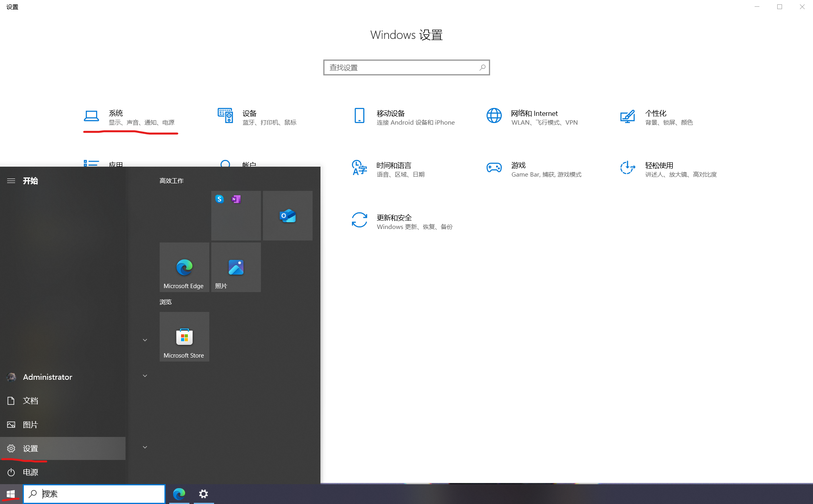Launch the Outlook tile in Start menu

tap(288, 215)
